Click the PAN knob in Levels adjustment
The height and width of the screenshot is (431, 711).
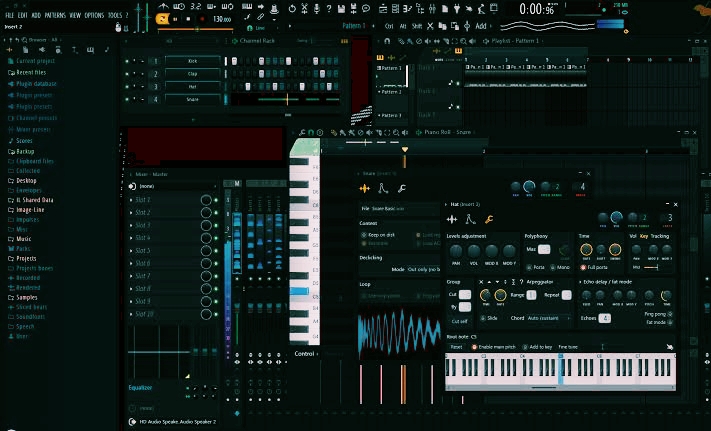[x=456, y=251]
